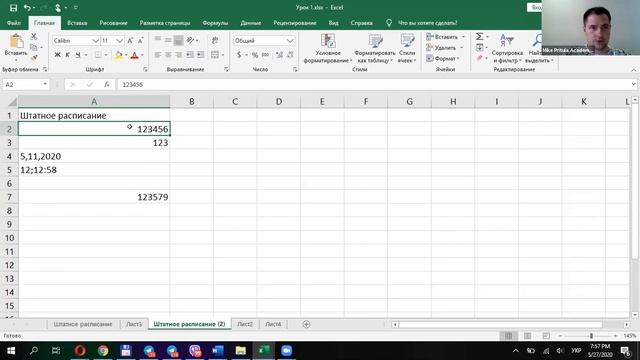Toggle bold (Ж) formatting
640x360 pixels.
click(x=58, y=55)
